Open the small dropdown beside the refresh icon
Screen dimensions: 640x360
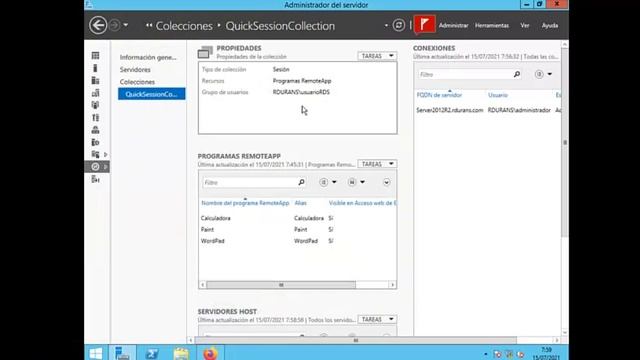point(386,25)
